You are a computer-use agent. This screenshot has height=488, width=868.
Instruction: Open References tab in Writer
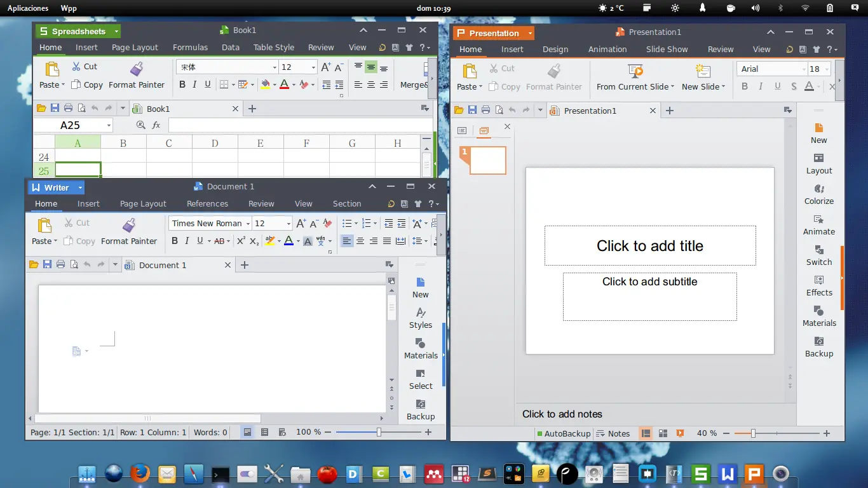[207, 203]
